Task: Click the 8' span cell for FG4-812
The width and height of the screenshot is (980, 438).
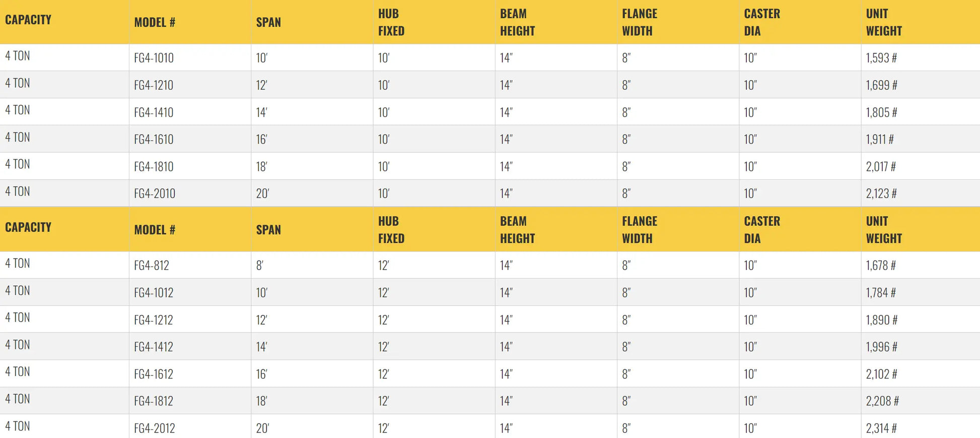Action: pyautogui.click(x=260, y=265)
